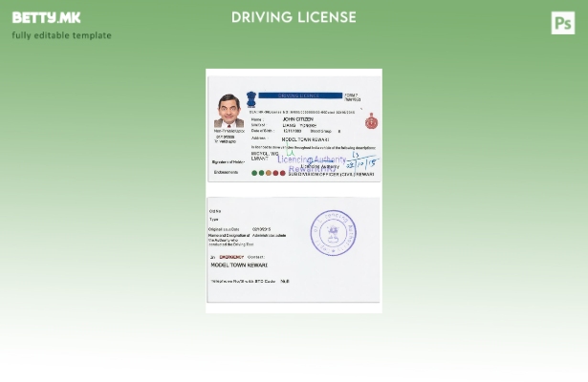Select the name JOHN CITIZEN
588x382 pixels.
pyautogui.click(x=297, y=119)
